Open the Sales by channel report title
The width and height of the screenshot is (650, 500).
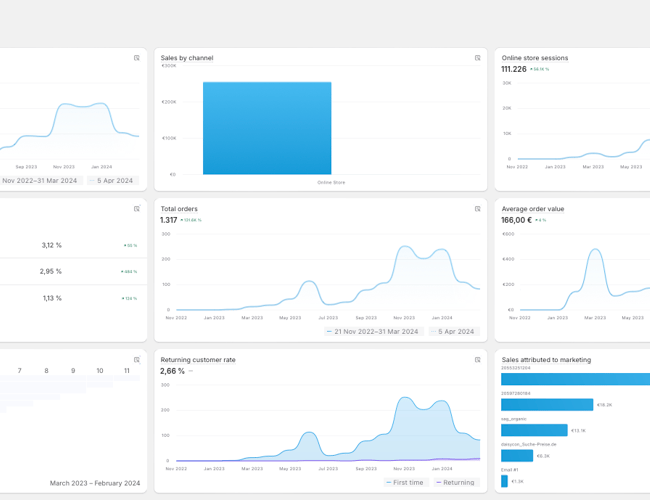coord(187,58)
